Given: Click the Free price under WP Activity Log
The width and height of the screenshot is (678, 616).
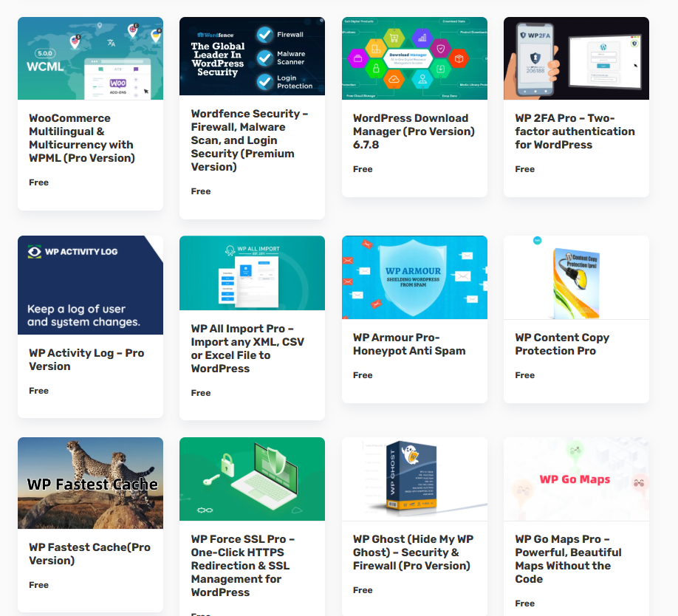Looking at the screenshot, I should tap(38, 391).
